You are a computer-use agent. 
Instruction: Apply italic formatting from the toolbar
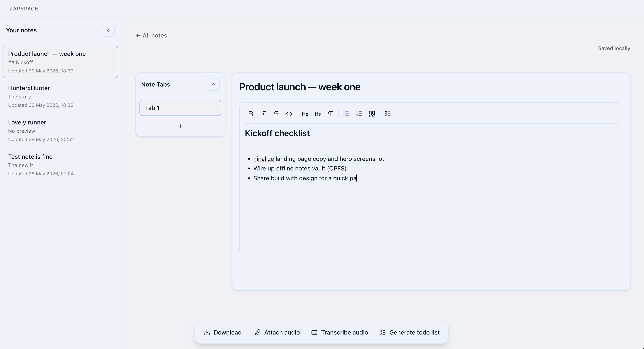point(263,114)
